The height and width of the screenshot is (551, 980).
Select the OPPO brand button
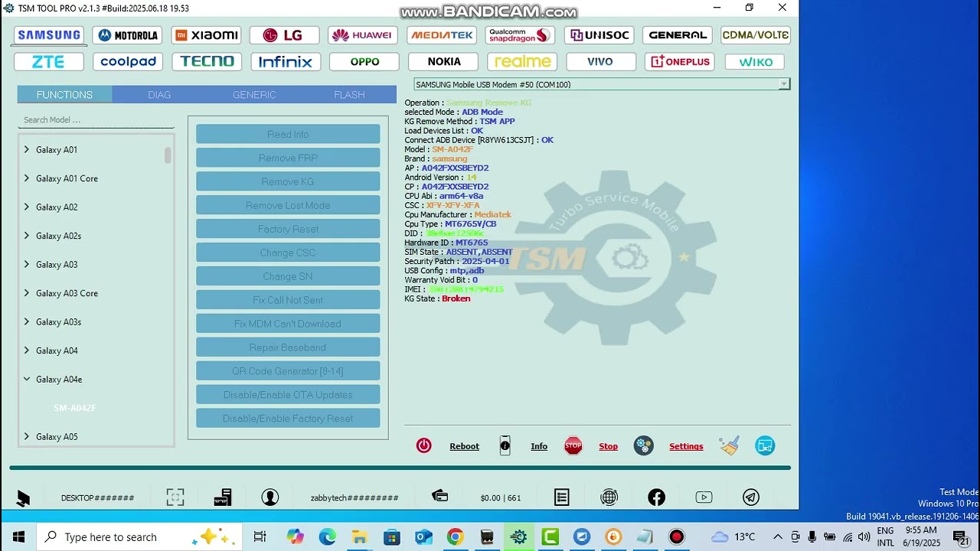point(364,62)
